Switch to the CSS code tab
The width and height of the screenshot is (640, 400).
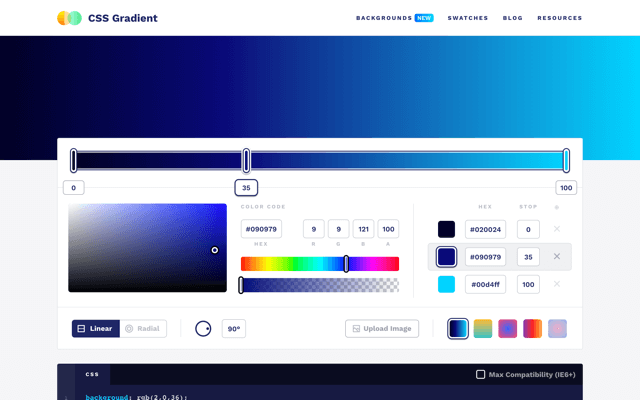92,374
